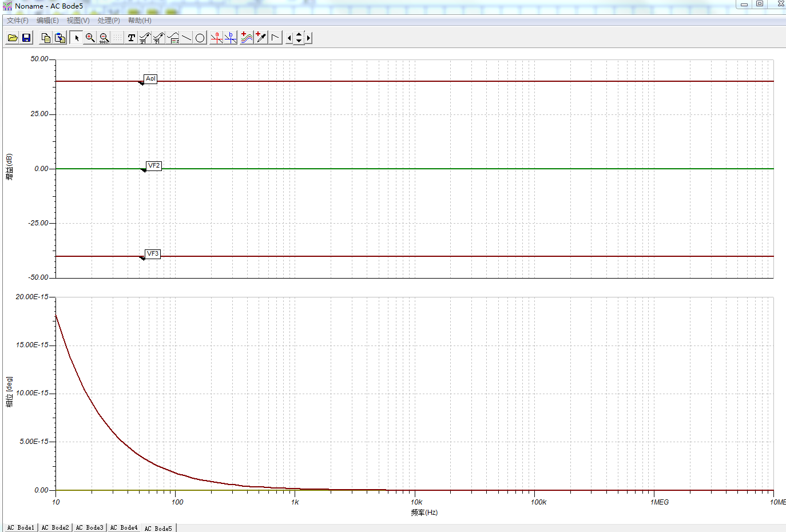Click the Noname - AC Bode5 window title
This screenshot has height=532, width=786.
tap(49, 6)
